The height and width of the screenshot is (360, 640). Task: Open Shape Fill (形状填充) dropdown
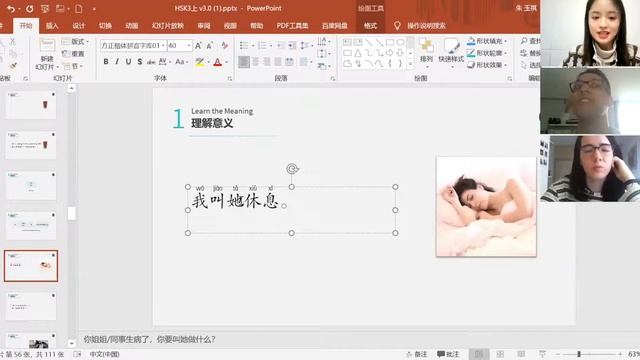pos(487,41)
